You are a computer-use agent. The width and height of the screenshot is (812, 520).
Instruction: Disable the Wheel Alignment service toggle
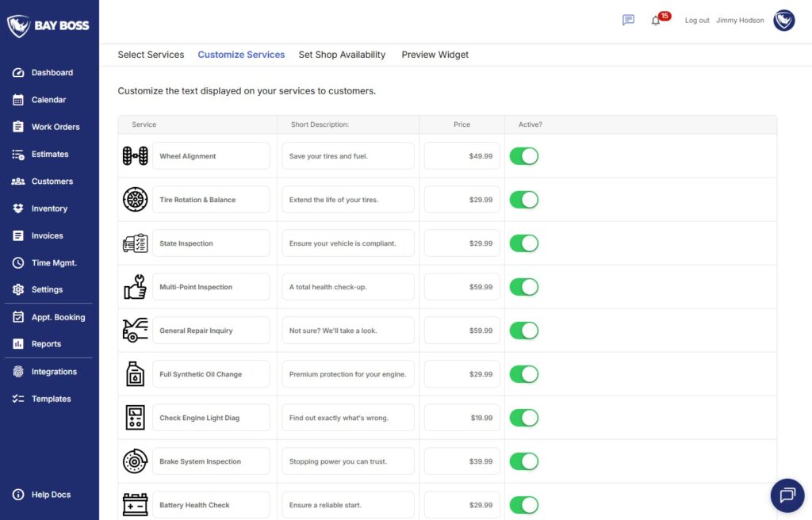pos(523,156)
